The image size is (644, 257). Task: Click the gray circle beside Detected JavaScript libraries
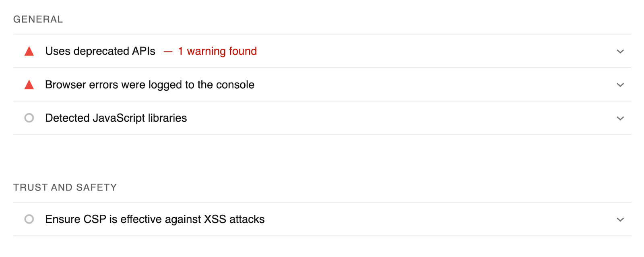point(29,118)
